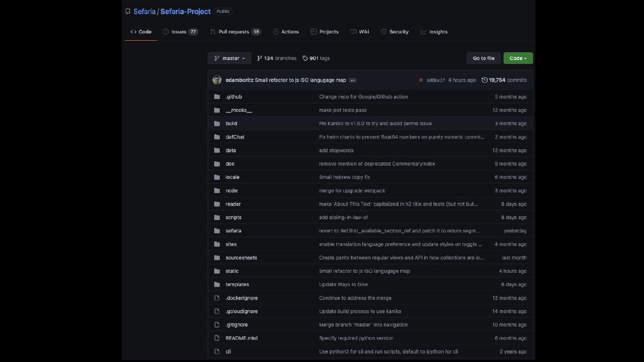Open the Security tab
This screenshot has width=644, height=362.
click(x=394, y=32)
